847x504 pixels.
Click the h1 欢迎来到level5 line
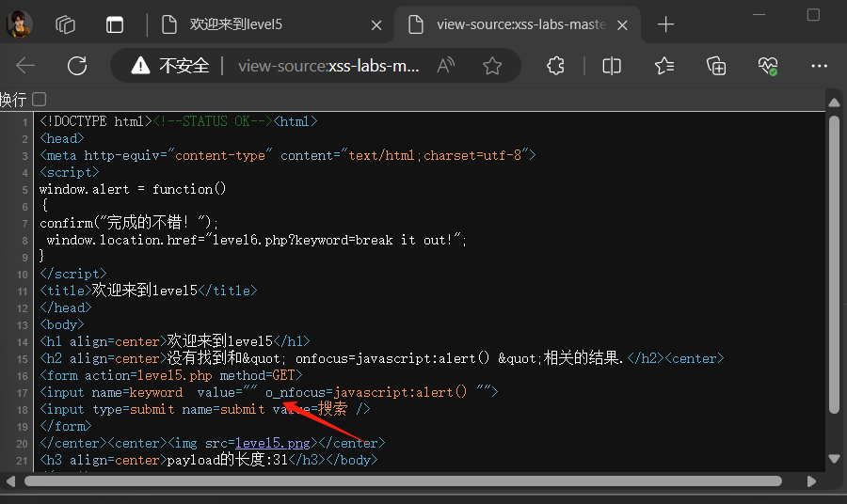(174, 341)
